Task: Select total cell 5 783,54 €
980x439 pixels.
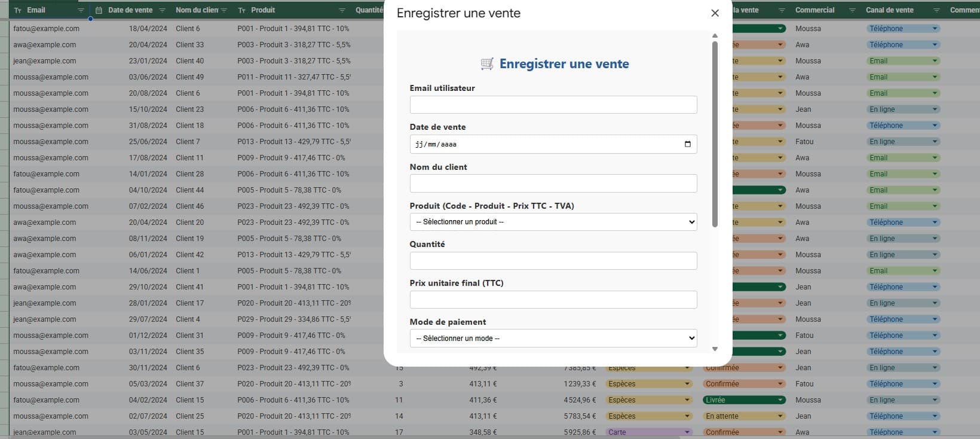Action: pyautogui.click(x=580, y=416)
